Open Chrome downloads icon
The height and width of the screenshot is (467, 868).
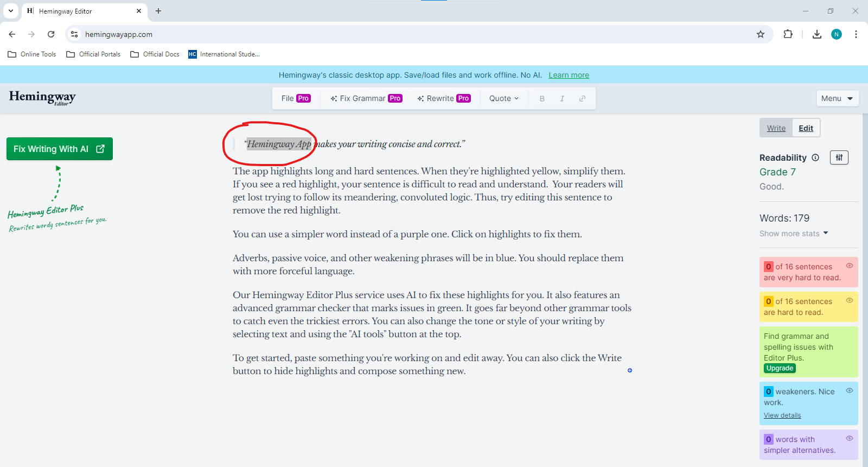click(x=816, y=34)
